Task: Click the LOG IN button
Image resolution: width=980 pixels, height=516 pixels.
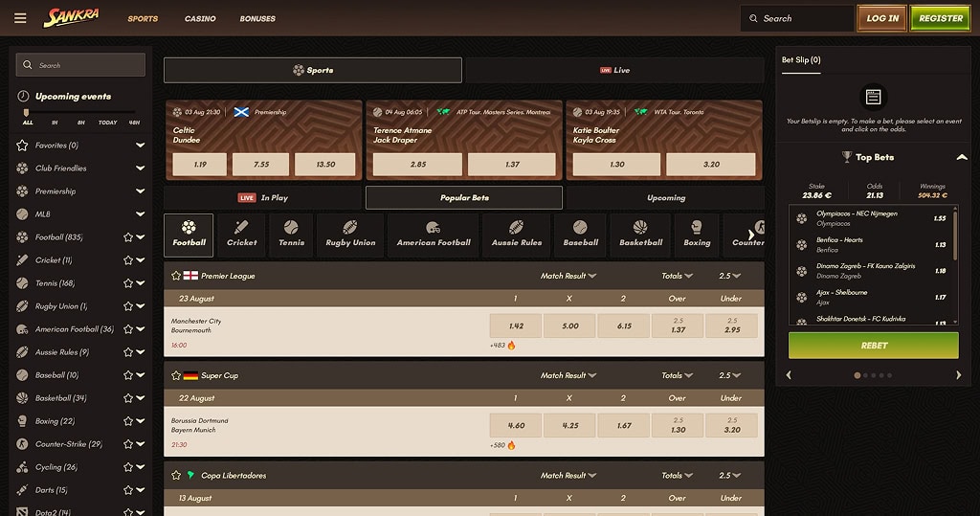Action: point(881,19)
